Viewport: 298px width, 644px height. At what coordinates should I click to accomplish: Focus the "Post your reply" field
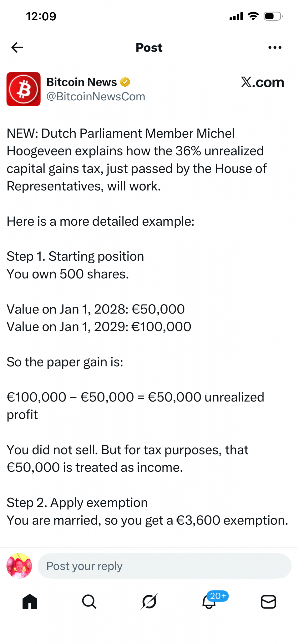[x=164, y=566]
